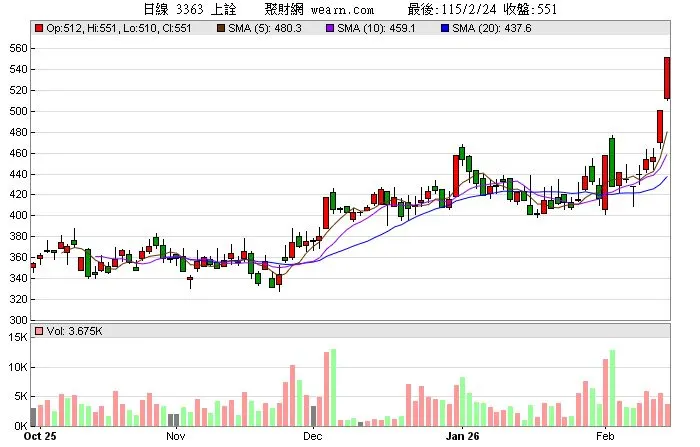The height and width of the screenshot is (447, 700).
Task: Click the 440 price axis label
Action: click(18, 174)
